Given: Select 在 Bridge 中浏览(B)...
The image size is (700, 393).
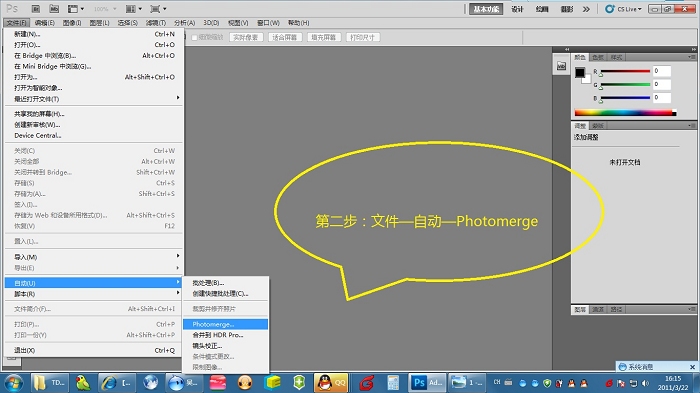Looking at the screenshot, I should 94,55.
